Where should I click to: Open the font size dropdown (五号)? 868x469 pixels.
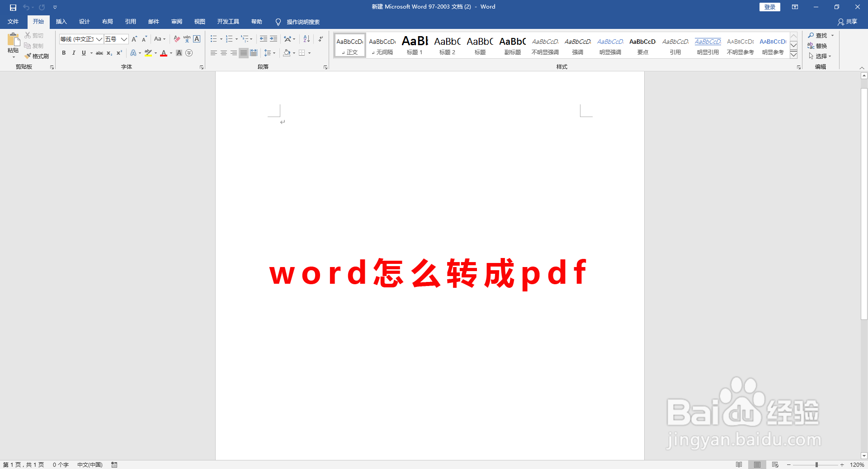tap(124, 39)
